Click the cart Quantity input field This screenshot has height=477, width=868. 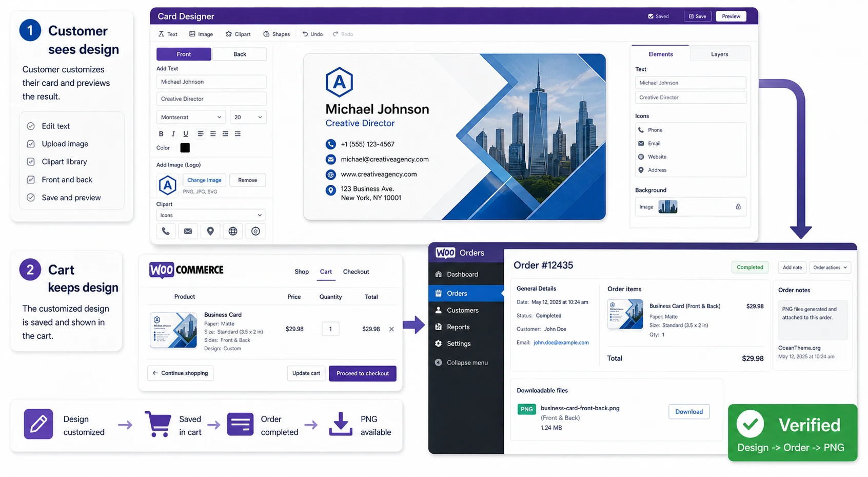(x=330, y=329)
